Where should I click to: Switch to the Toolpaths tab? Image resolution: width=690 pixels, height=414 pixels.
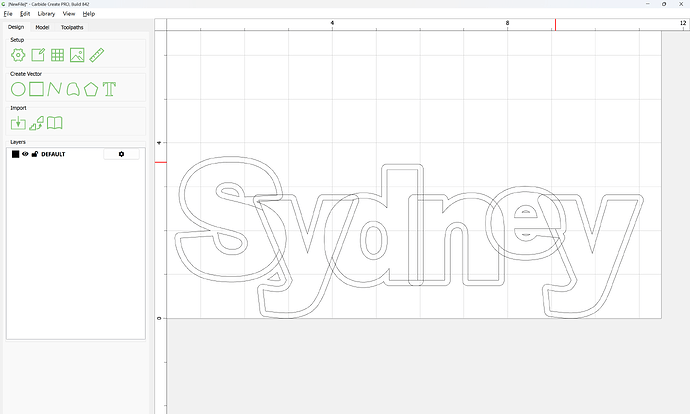coord(72,27)
